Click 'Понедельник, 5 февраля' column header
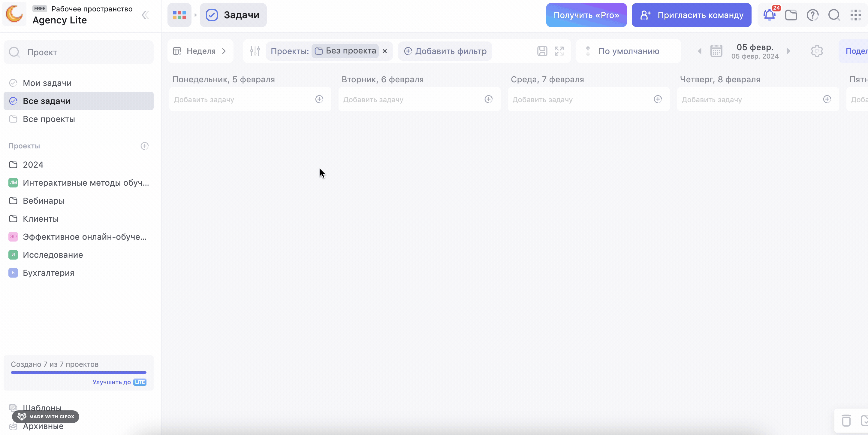 [x=223, y=80]
